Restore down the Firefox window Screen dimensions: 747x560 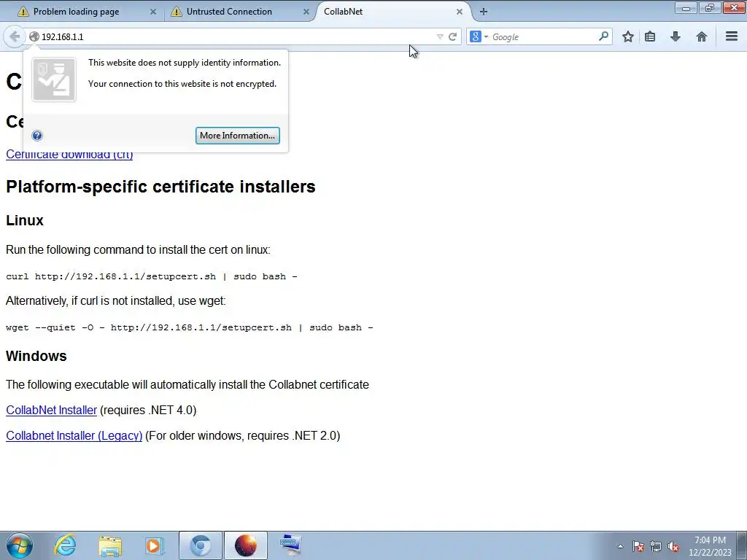coord(709,8)
